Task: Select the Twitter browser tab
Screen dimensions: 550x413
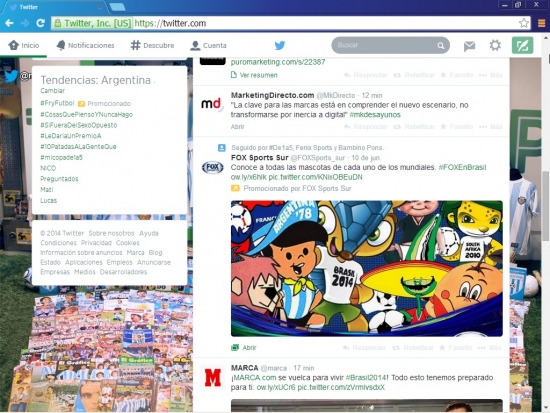Action: point(55,7)
